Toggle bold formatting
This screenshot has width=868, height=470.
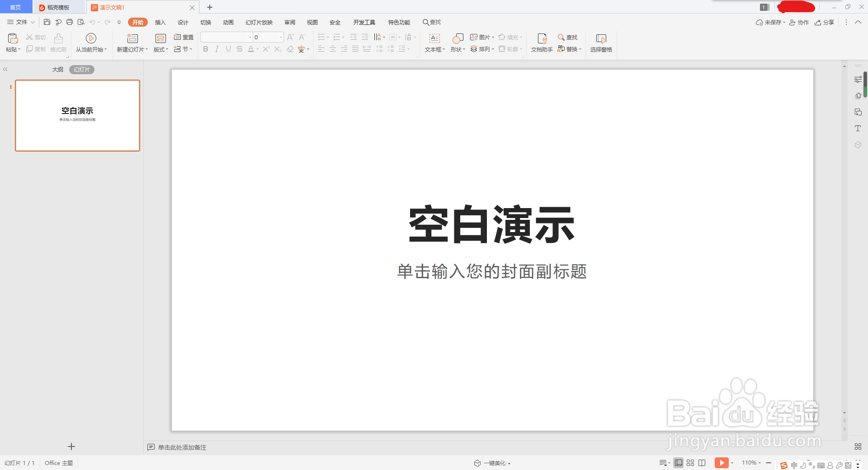coord(205,49)
